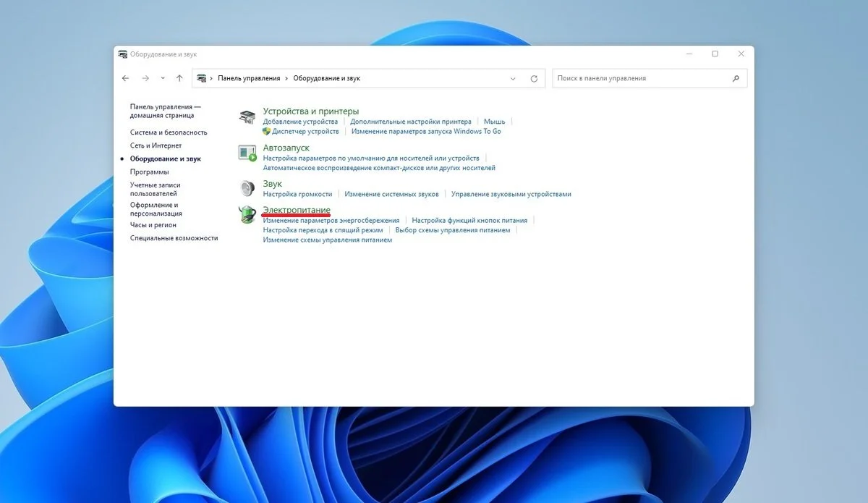868x503 pixels.
Task: Click Дополнительные настройки принтера link
Action: pos(411,122)
